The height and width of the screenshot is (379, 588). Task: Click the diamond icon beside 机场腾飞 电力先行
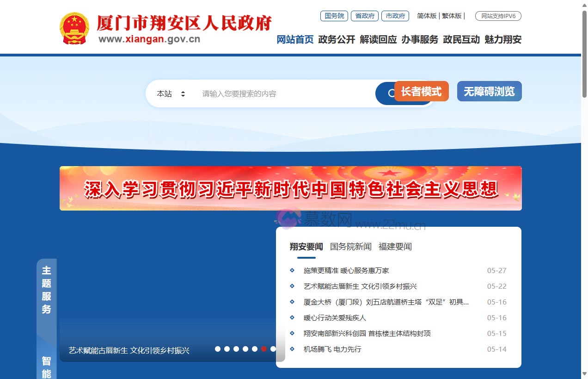pos(292,349)
